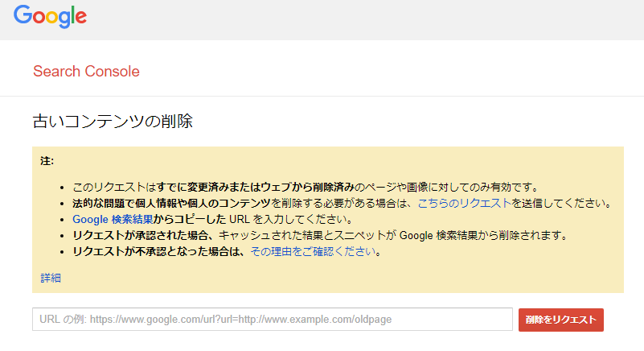
Task: Focus the URL の例 input field
Action: tap(273, 320)
